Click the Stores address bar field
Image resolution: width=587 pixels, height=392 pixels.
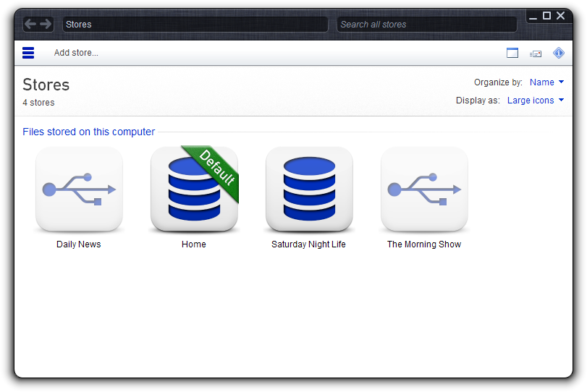[195, 25]
